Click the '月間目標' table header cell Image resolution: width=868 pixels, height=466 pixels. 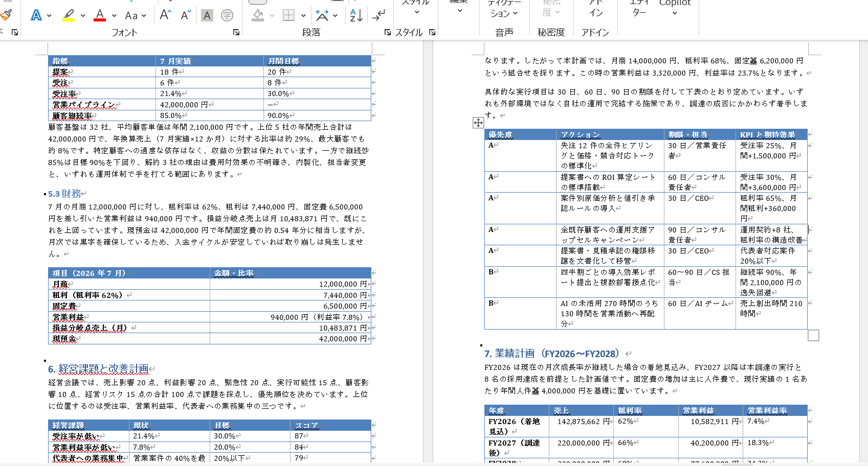pos(317,61)
